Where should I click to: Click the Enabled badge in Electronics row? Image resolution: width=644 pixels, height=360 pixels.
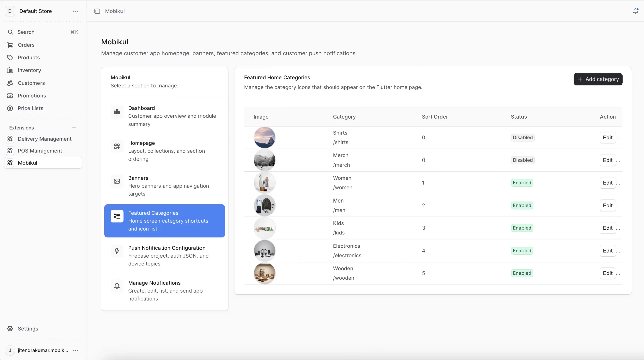(522, 251)
